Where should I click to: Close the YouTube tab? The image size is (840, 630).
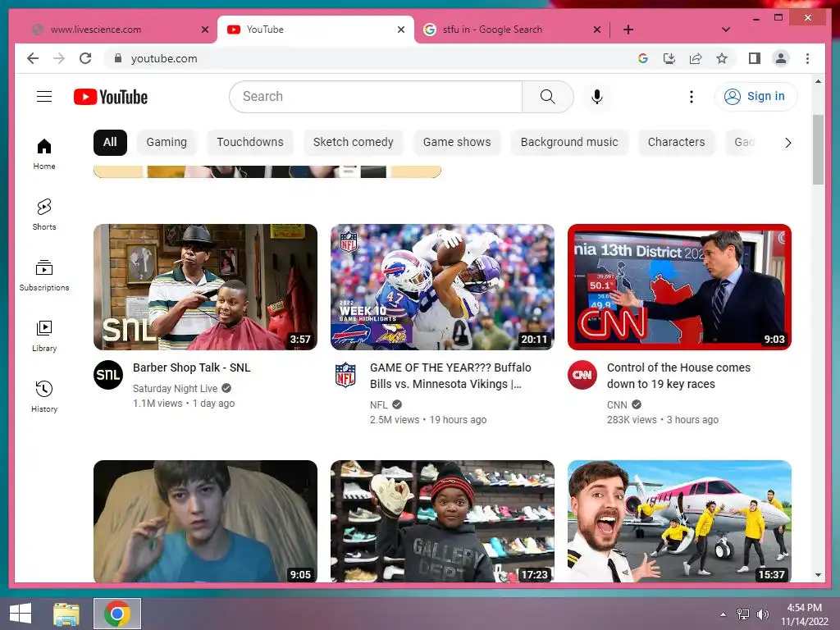(x=400, y=30)
